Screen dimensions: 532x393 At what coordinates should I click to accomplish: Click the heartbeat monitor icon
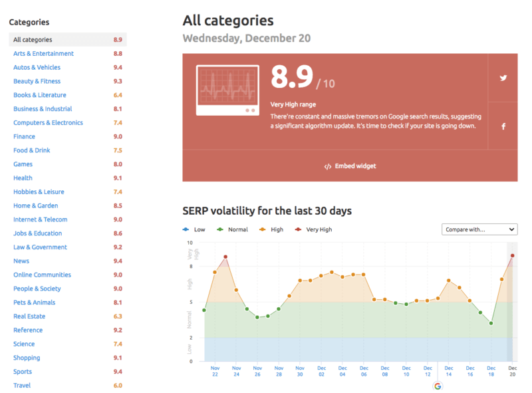[x=227, y=88]
